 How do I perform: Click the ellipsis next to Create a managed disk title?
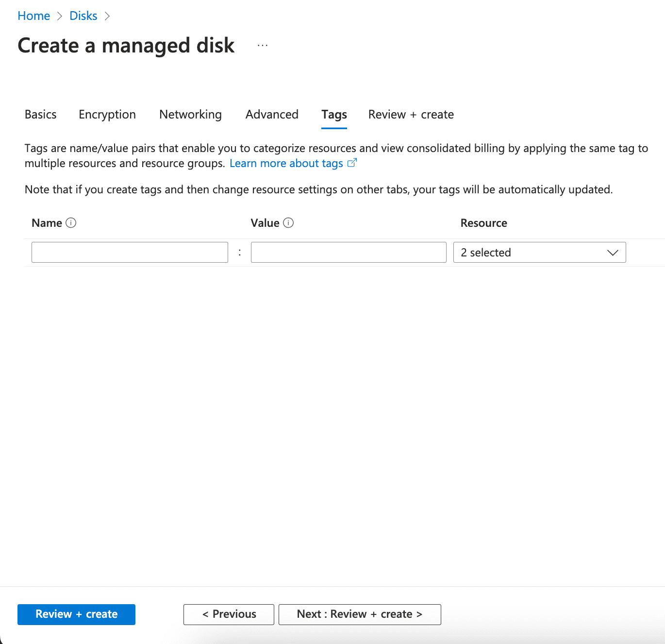(x=262, y=45)
